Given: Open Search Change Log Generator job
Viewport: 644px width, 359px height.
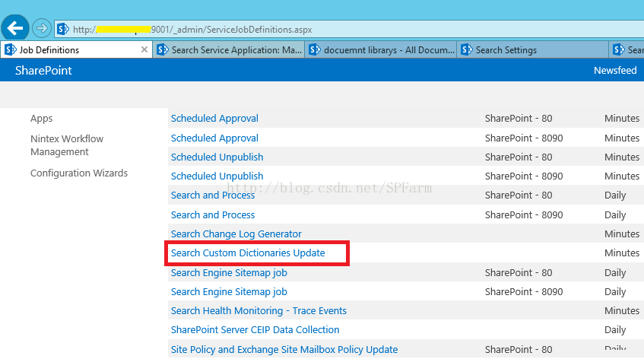Looking at the screenshot, I should coord(236,234).
